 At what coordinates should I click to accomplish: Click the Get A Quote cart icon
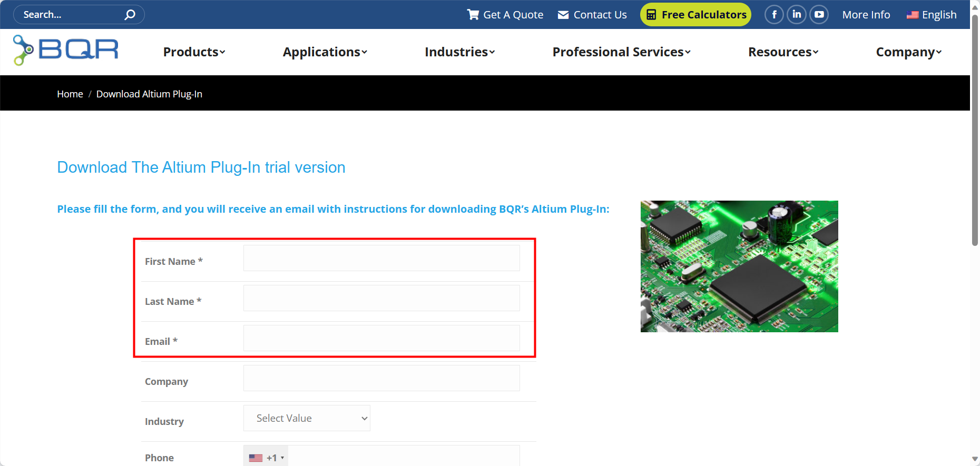click(x=473, y=15)
